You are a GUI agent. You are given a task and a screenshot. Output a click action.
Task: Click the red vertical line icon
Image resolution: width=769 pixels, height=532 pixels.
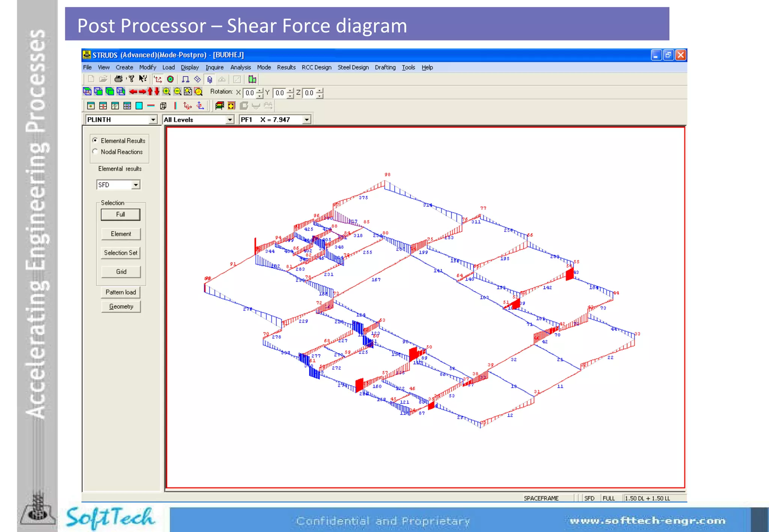click(x=175, y=106)
